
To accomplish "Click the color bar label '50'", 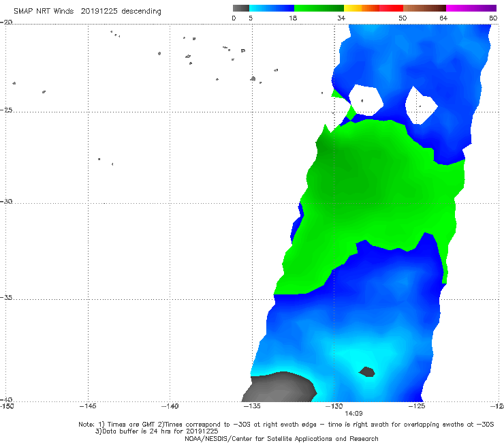I will coord(403,18).
